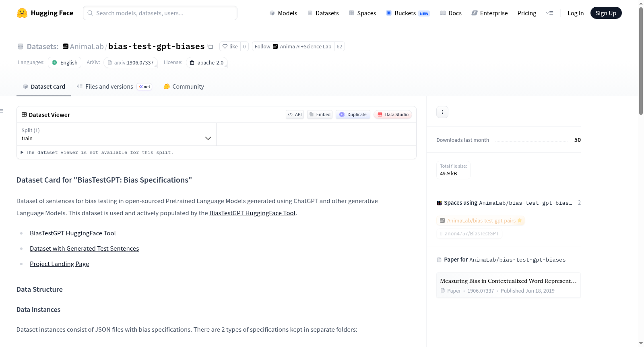Viewport: 644px width, 347px height.
Task: Open the Datasets page
Action: (x=323, y=13)
